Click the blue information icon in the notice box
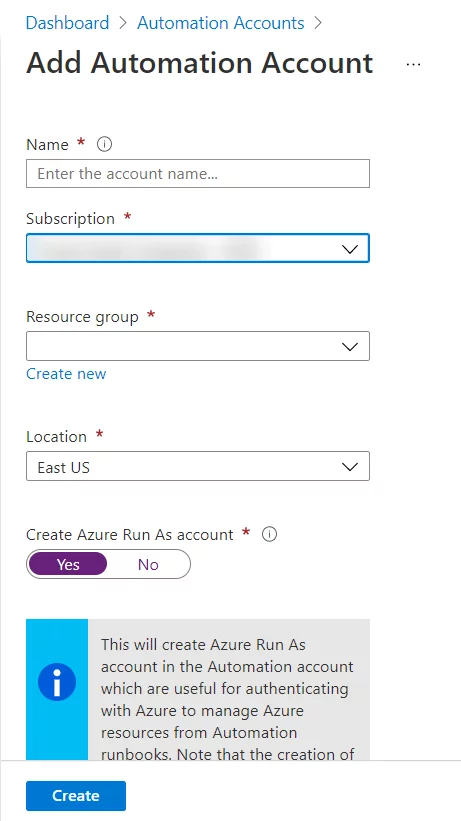This screenshot has height=821, width=461. (x=57, y=682)
